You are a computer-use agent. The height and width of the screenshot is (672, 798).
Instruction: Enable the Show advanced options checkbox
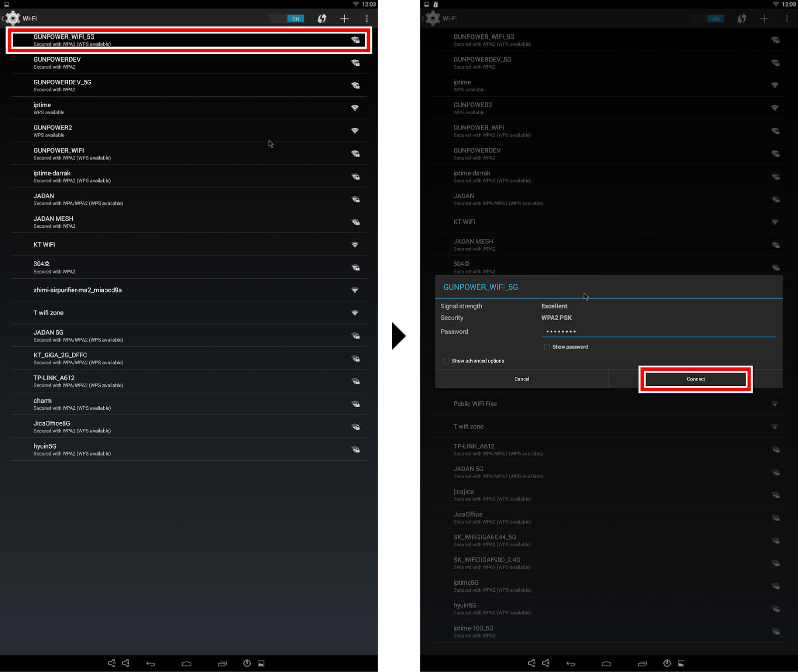point(446,361)
